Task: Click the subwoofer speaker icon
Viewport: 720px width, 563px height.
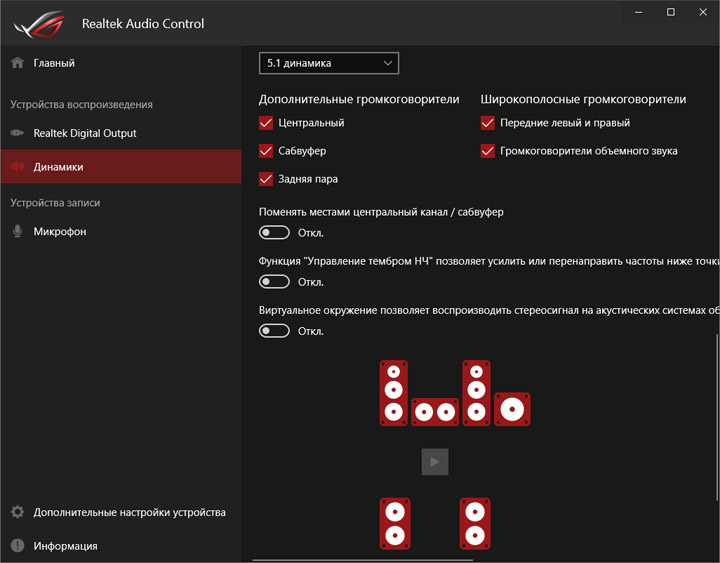Action: click(x=512, y=409)
